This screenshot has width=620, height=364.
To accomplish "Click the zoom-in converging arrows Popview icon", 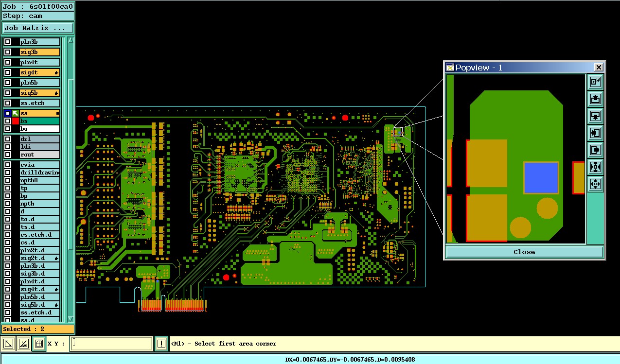I will 596,167.
